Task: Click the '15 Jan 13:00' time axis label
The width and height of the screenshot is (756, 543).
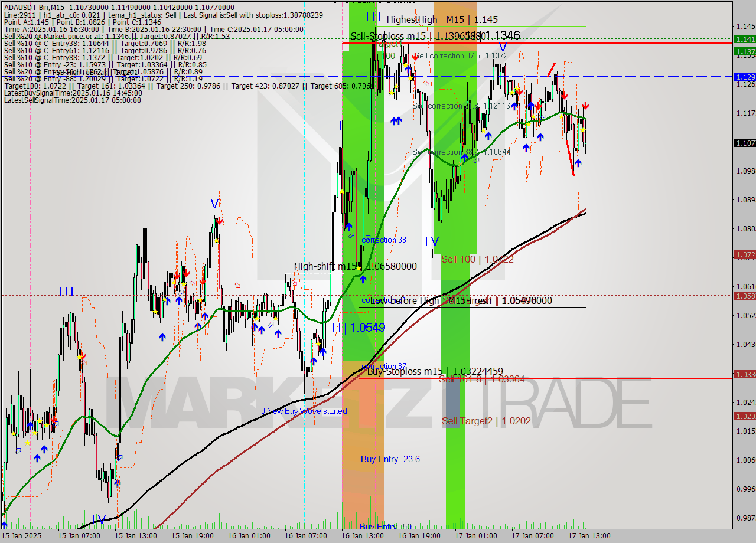Action: point(137,536)
